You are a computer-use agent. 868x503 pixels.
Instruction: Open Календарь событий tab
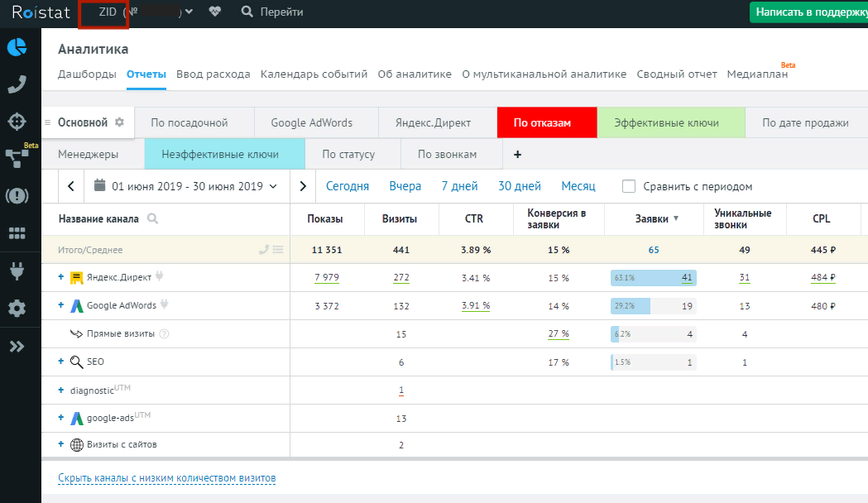point(314,74)
